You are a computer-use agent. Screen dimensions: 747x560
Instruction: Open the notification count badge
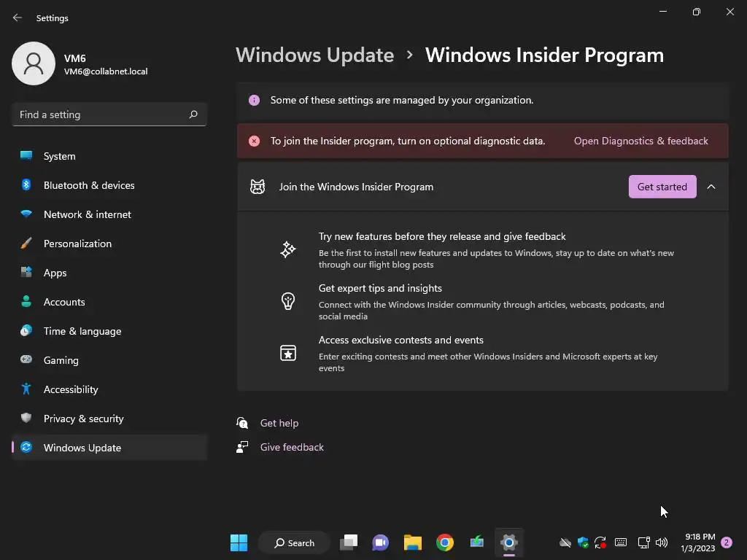click(727, 542)
